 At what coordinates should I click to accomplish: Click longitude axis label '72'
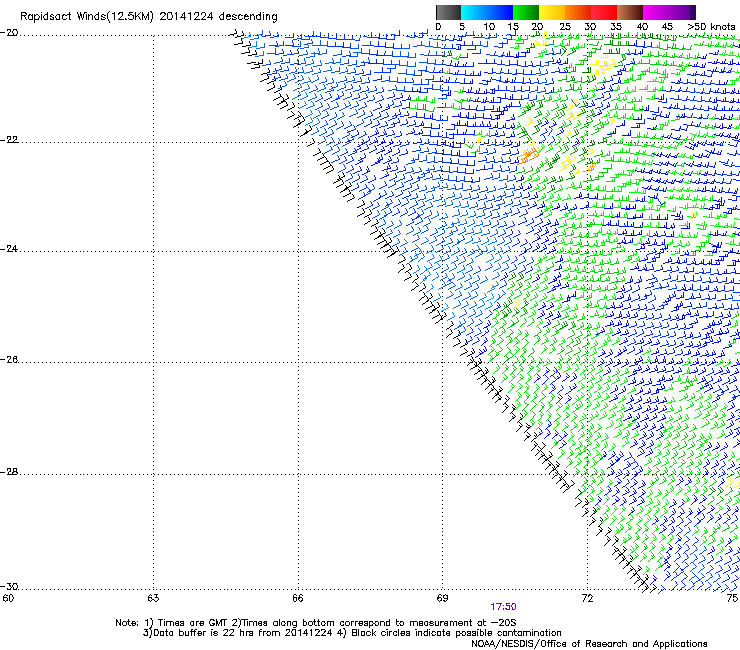pyautogui.click(x=587, y=598)
